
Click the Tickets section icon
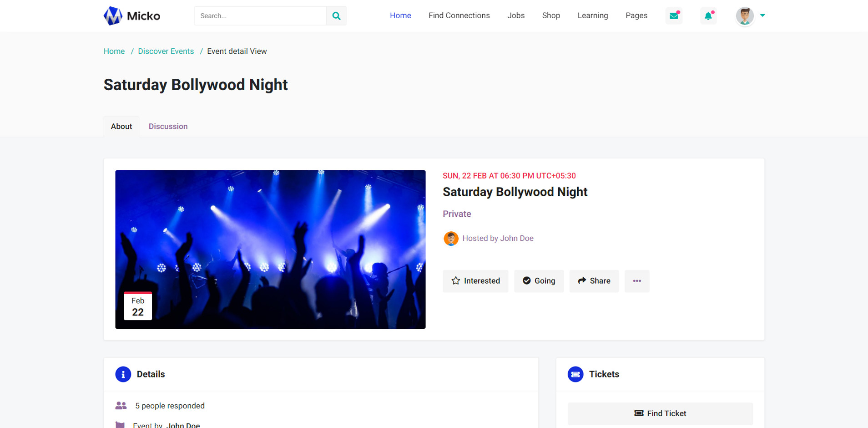tap(575, 374)
